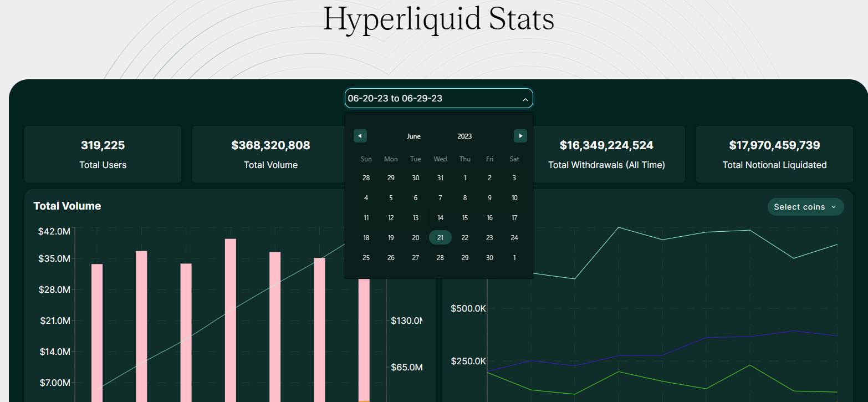Select June 29 in the calendar
868x402 pixels.
coord(465,257)
